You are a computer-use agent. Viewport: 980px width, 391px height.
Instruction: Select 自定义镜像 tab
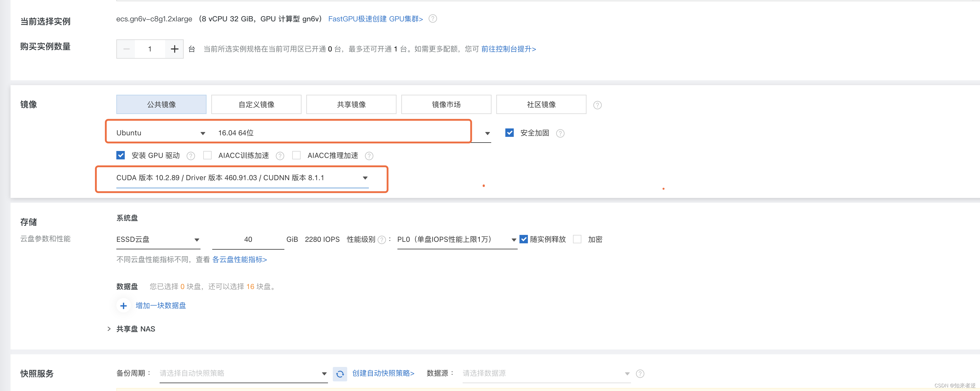256,104
